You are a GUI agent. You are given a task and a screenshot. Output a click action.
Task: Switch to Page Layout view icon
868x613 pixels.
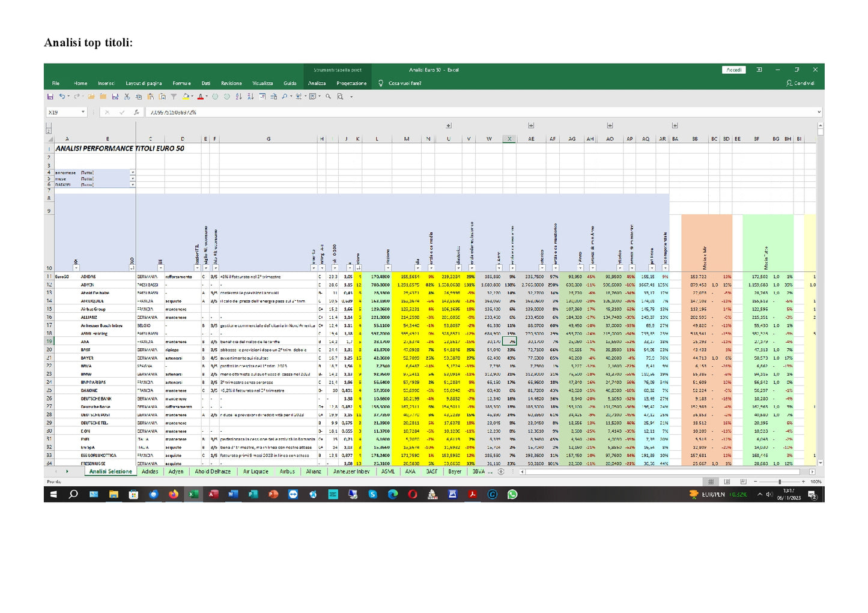click(727, 482)
